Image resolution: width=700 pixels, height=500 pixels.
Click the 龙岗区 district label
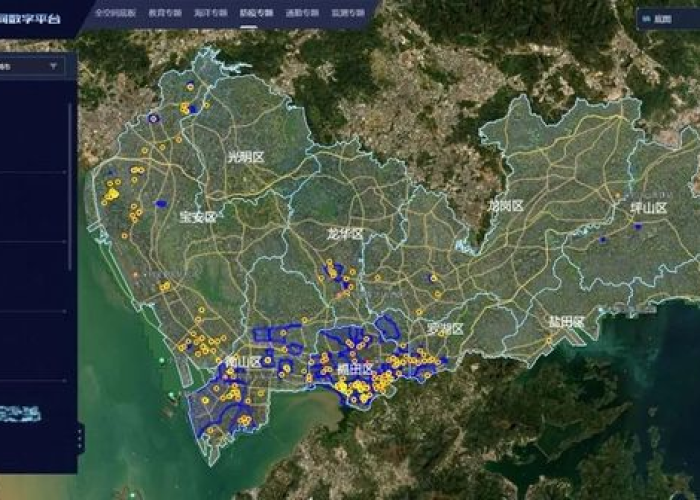point(505,206)
